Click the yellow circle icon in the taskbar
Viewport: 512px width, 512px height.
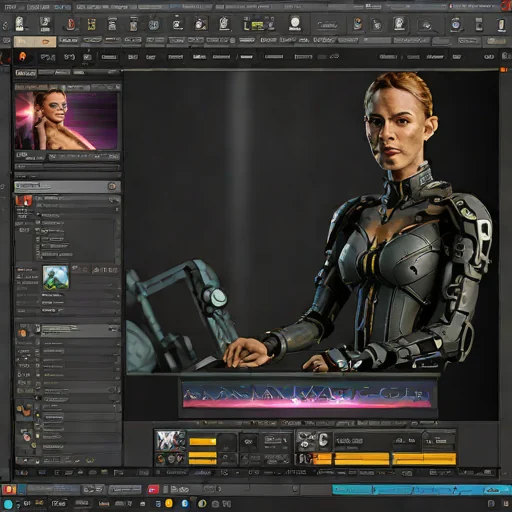pos(169,503)
